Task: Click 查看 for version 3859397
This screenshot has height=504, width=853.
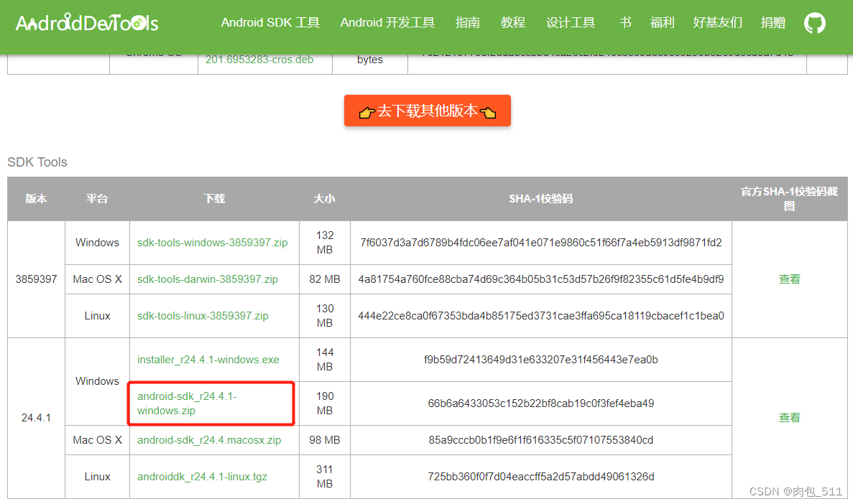Action: tap(789, 279)
